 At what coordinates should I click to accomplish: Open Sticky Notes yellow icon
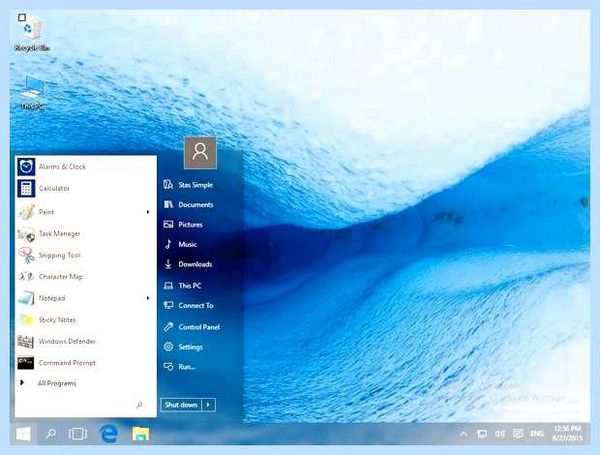point(26,320)
